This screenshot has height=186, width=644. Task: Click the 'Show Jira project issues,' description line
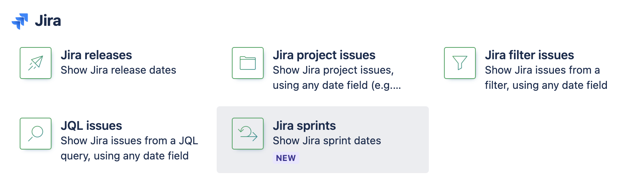tap(333, 70)
